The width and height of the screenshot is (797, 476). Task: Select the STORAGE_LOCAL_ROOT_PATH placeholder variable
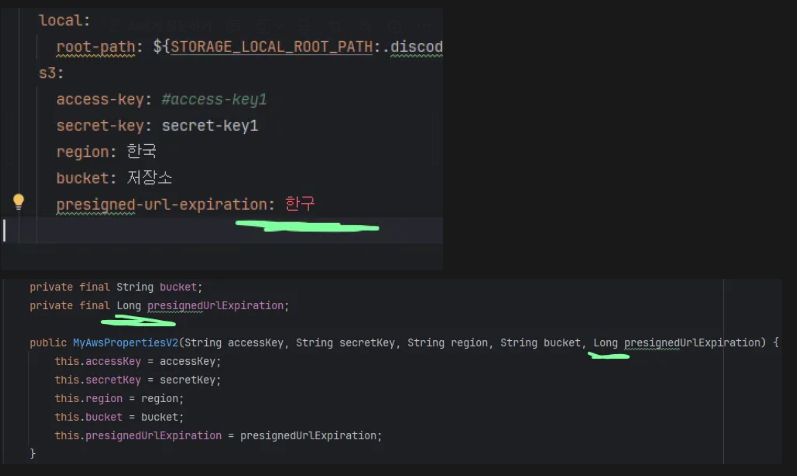271,47
